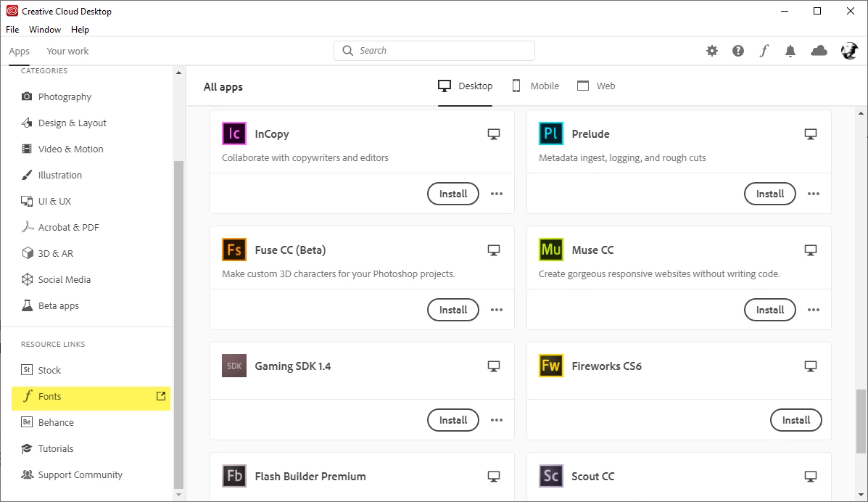Select 3D & AR category
Screen dimensions: 868x502
[x=46, y=252]
